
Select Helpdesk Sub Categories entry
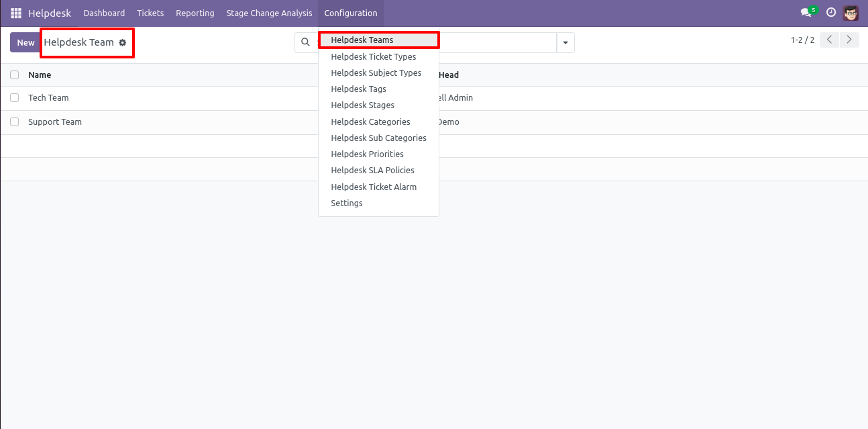coord(378,138)
